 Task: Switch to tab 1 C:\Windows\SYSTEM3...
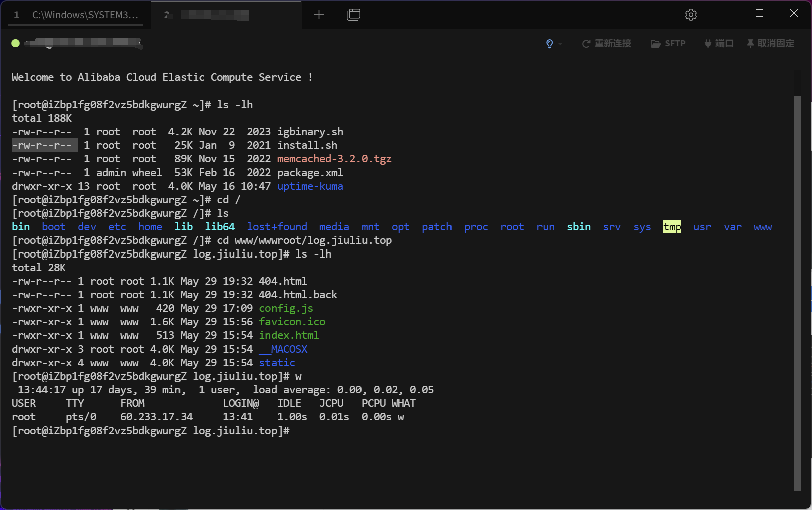[75, 15]
